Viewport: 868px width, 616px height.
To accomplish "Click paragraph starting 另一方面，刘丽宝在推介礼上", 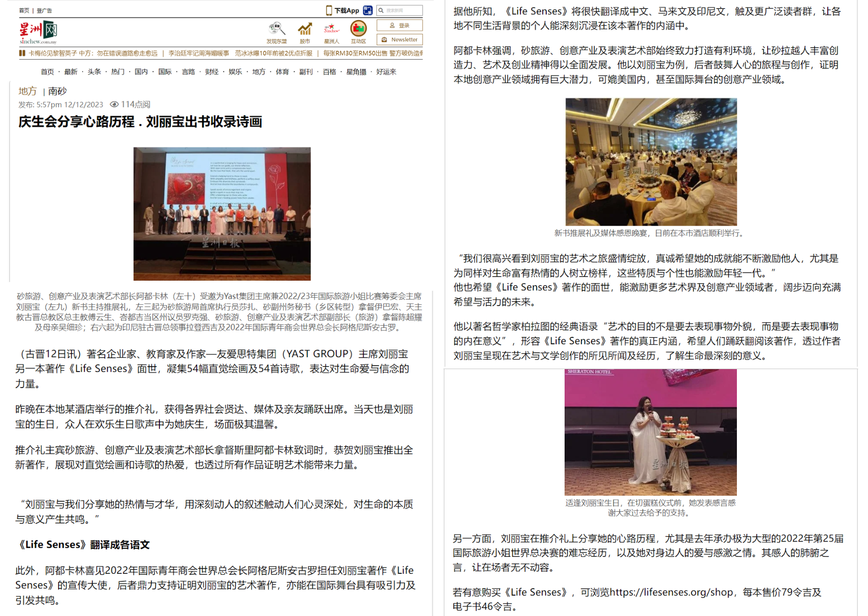I will click(648, 553).
